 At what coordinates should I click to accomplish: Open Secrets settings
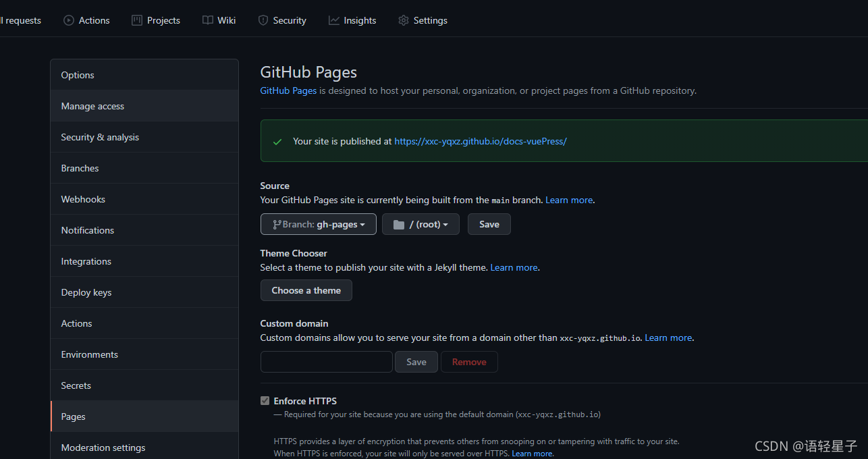(x=144, y=385)
